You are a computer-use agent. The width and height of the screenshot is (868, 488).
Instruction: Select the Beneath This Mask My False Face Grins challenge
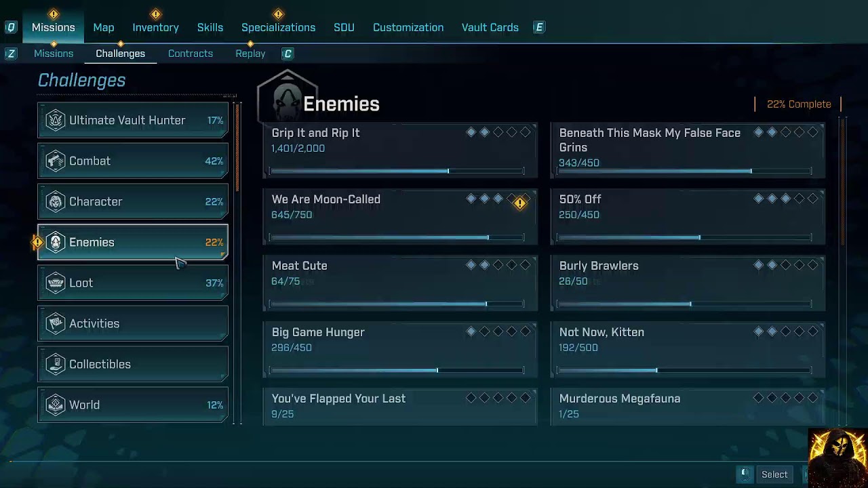(x=688, y=150)
